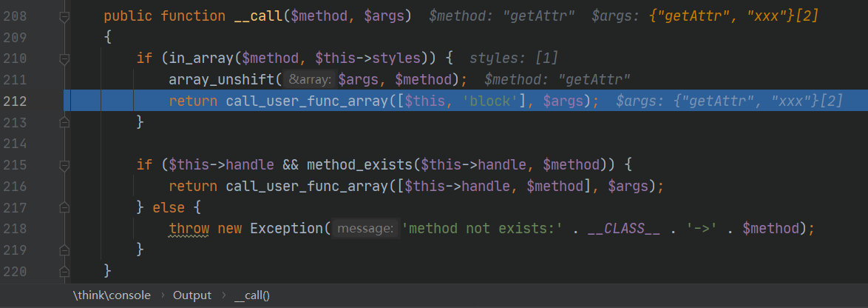The height and width of the screenshot is (308, 868).
Task: Click call_user_func_array on highlighted line 212
Action: coord(307,101)
